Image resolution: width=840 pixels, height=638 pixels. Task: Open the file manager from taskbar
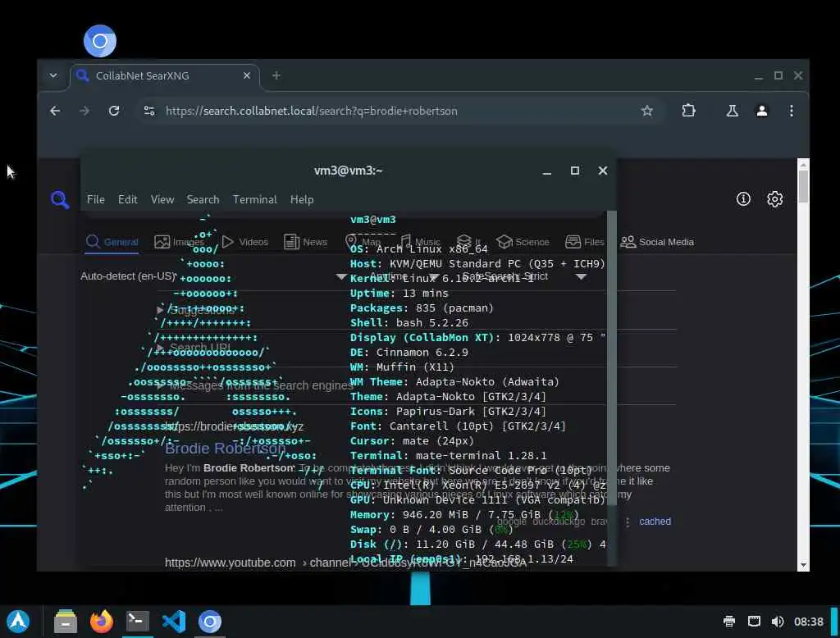pyautogui.click(x=66, y=622)
